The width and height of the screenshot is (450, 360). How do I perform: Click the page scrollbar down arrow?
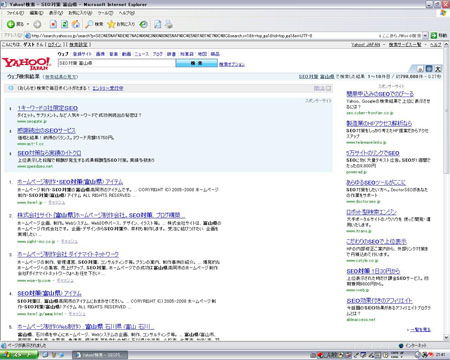(446, 337)
